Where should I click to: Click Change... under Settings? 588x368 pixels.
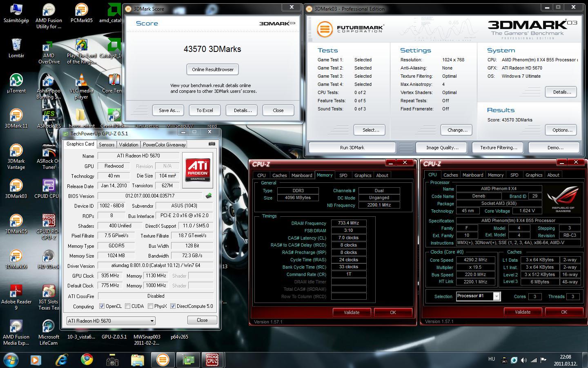457,130
